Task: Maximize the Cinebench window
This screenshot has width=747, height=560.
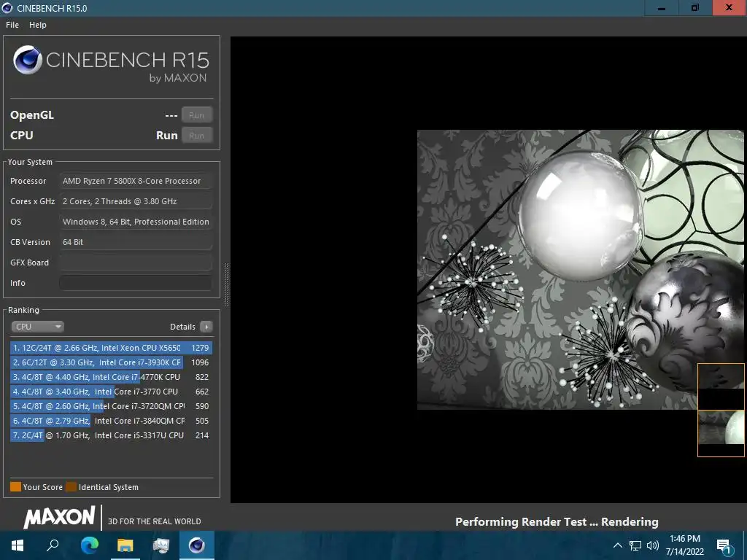Action: [x=695, y=8]
